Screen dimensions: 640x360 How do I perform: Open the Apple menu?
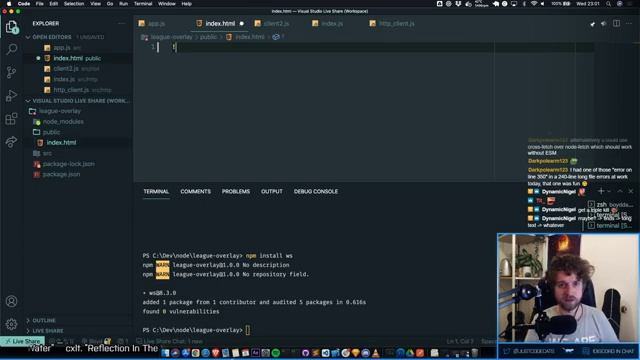coord(9,4)
